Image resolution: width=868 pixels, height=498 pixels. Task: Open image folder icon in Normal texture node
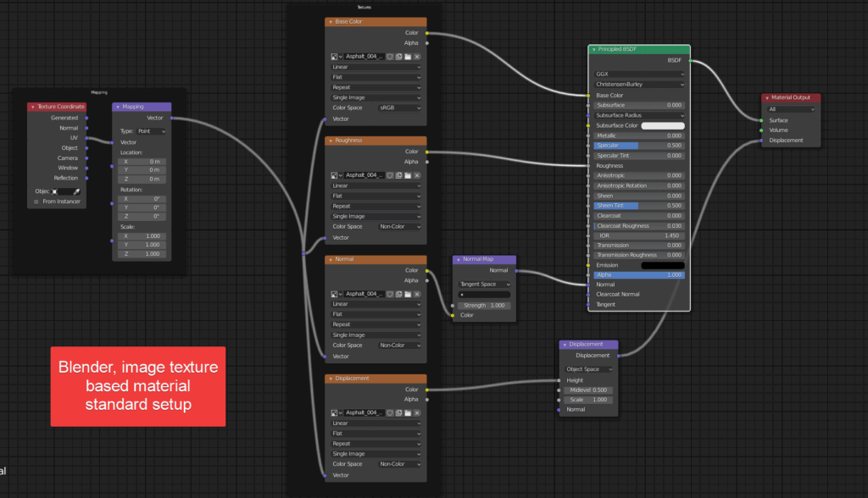pyautogui.click(x=408, y=294)
